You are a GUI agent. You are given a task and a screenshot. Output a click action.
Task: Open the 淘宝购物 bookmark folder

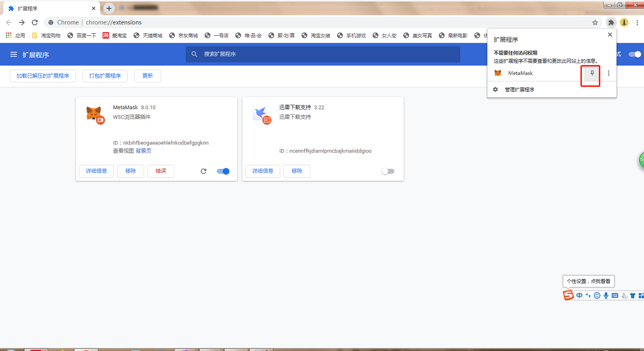(46, 36)
